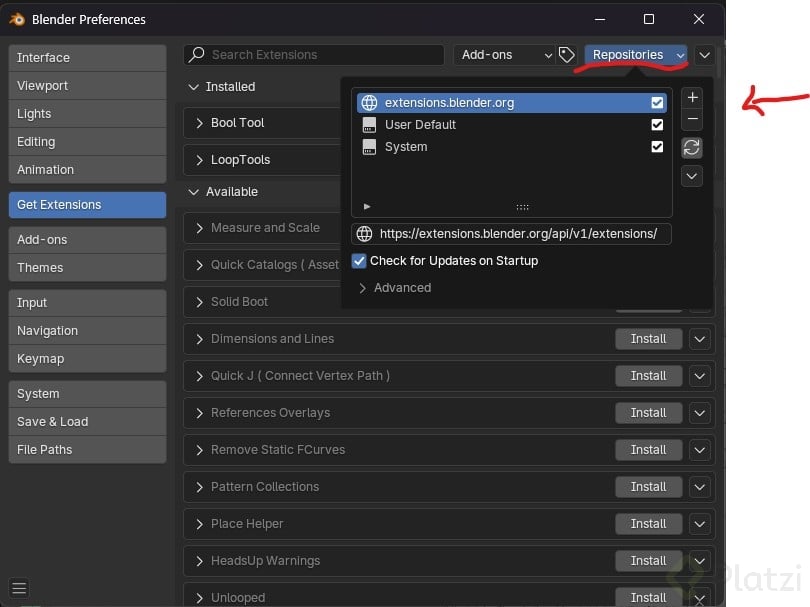Open the Editing preferences tab
Image resolution: width=810 pixels, height=607 pixels.
[x=87, y=142]
